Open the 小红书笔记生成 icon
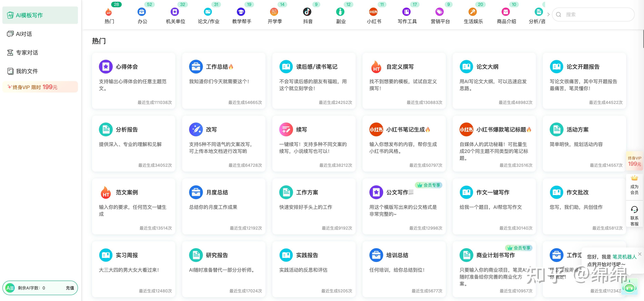This screenshot has height=301, width=644. pyautogui.click(x=376, y=129)
